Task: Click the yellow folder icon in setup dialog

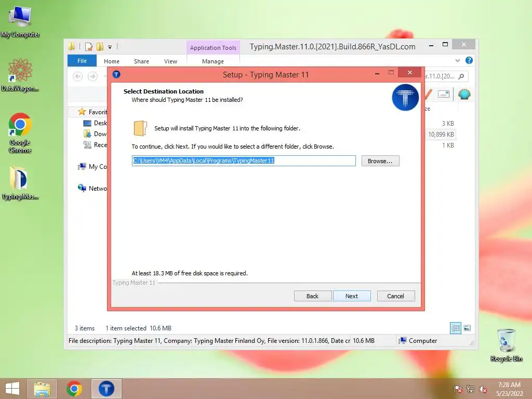Action: [140, 128]
